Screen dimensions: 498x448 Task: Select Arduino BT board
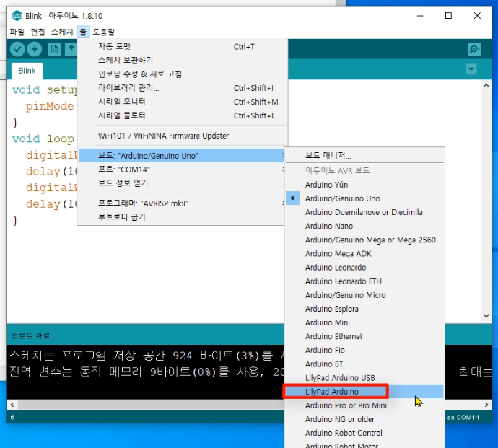click(364, 364)
